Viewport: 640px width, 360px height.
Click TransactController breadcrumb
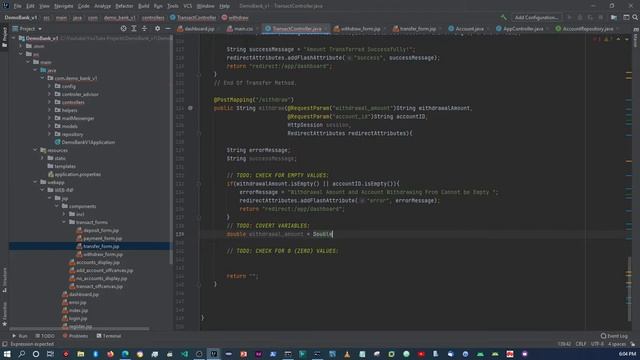(193, 18)
